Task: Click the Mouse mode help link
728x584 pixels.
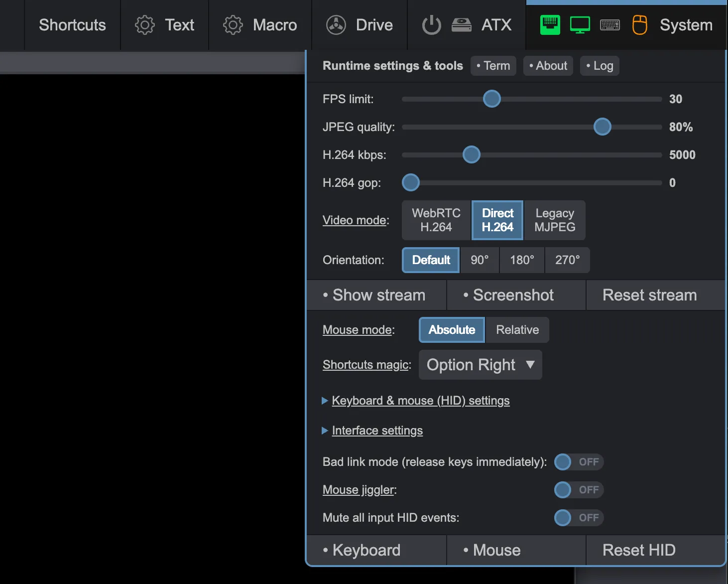Action: click(x=357, y=330)
